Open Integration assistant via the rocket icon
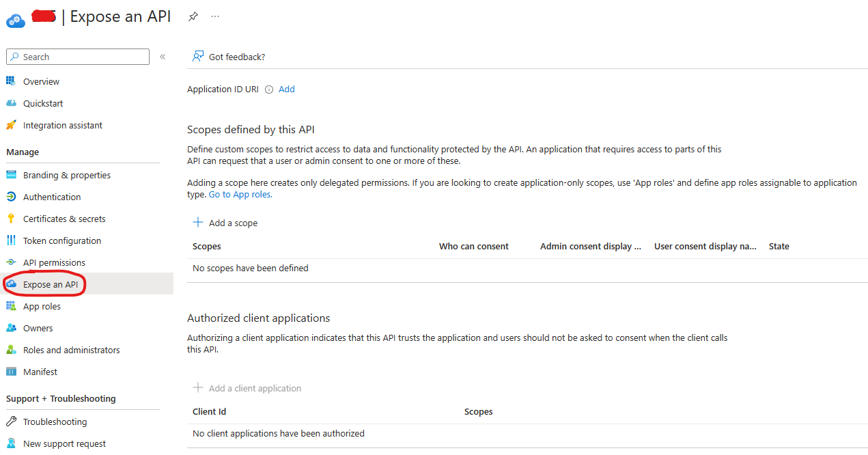 12,125
